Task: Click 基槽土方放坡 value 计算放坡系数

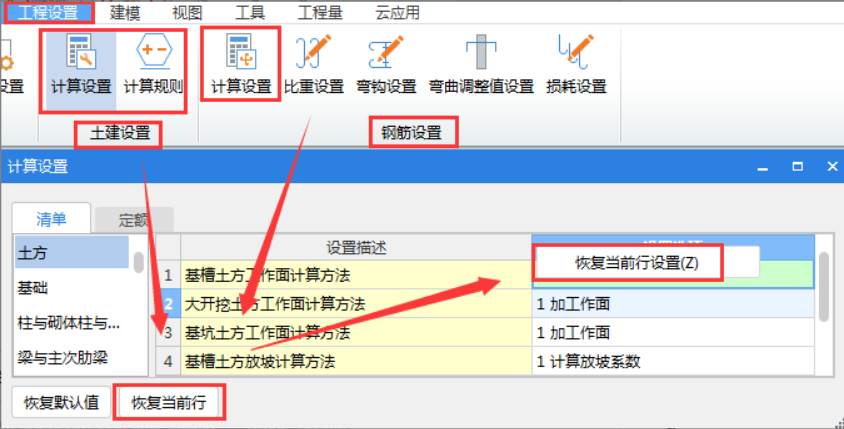Action: 672,361
